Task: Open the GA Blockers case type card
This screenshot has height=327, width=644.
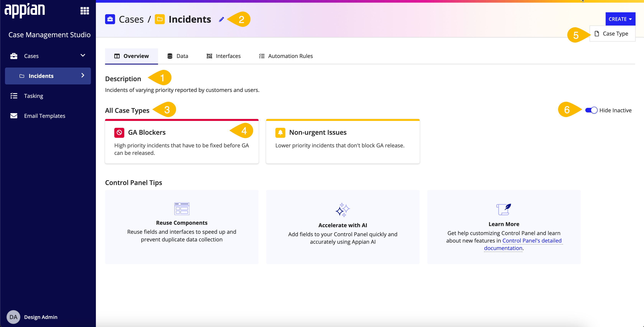Action: tap(182, 141)
